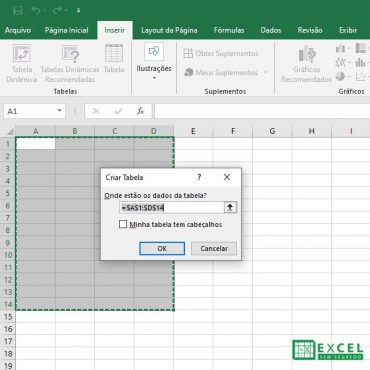The image size is (370, 370).
Task: Close the Criar Tabela dialog
Action: [227, 177]
